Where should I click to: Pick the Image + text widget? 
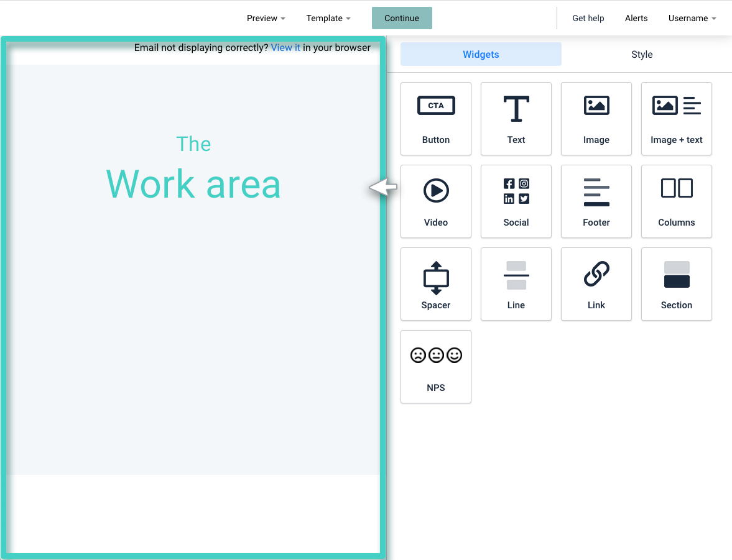click(677, 119)
